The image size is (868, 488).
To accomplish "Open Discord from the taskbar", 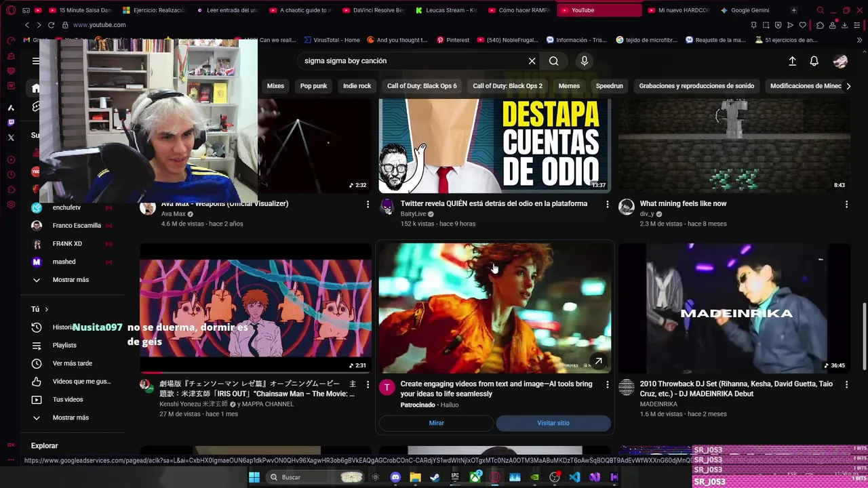I will pyautogui.click(x=395, y=477).
